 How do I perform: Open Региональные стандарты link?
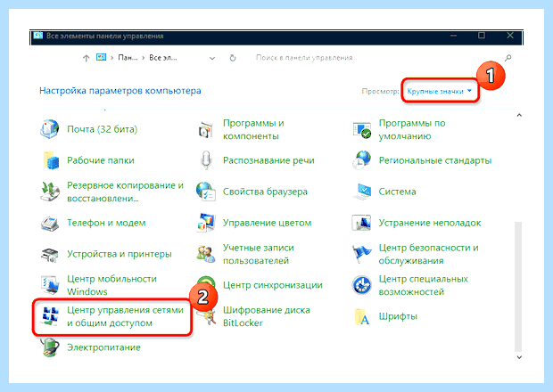435,160
